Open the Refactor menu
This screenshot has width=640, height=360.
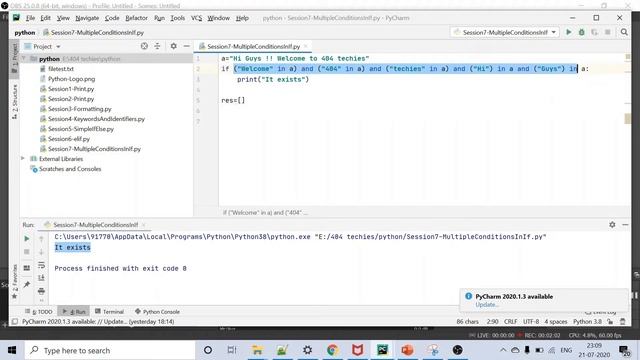click(x=136, y=18)
